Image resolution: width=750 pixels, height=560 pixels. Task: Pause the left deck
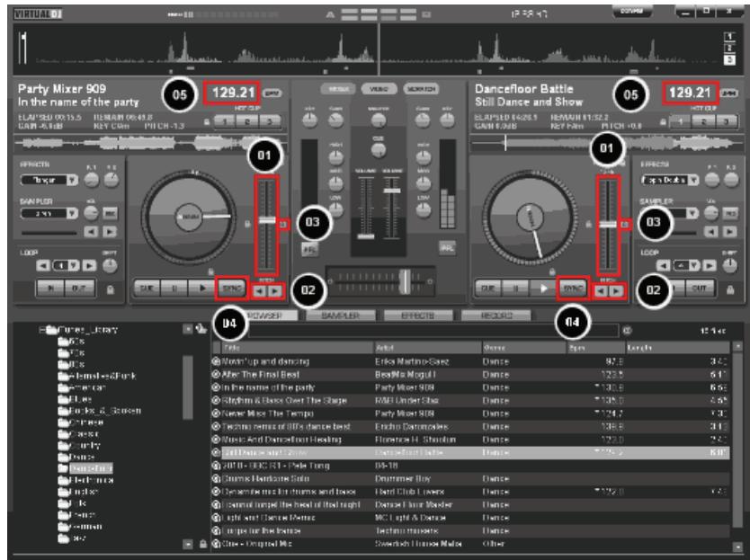pos(174,289)
